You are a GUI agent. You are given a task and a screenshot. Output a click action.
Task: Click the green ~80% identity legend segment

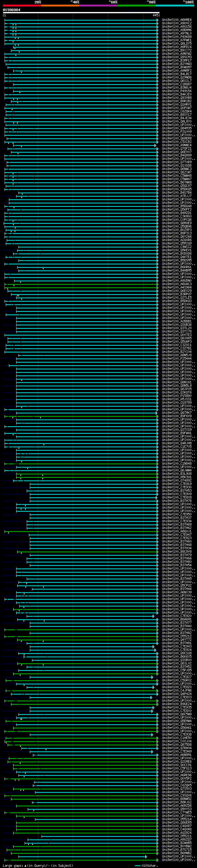point(137,6)
